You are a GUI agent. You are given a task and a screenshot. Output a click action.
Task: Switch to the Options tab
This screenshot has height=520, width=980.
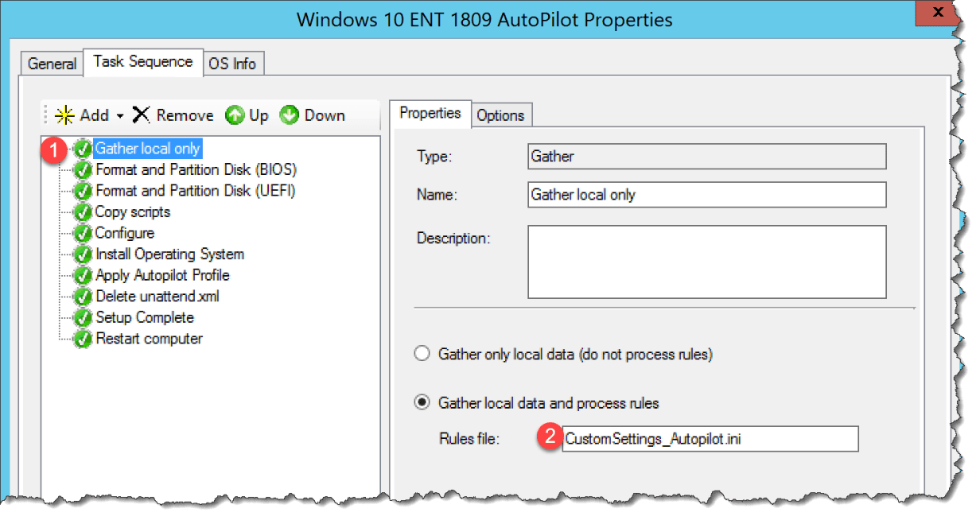pyautogui.click(x=502, y=115)
